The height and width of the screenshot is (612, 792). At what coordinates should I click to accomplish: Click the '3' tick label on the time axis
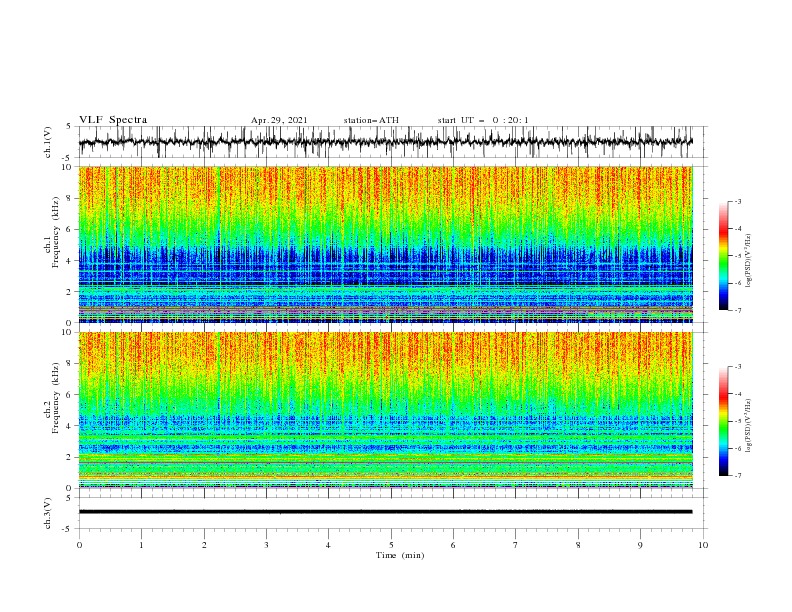[x=266, y=545]
